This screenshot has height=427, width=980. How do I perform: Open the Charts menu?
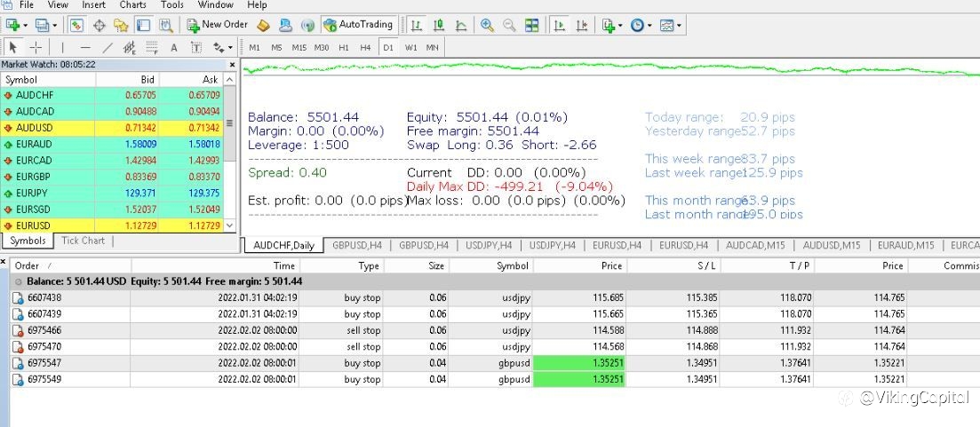[x=132, y=5]
